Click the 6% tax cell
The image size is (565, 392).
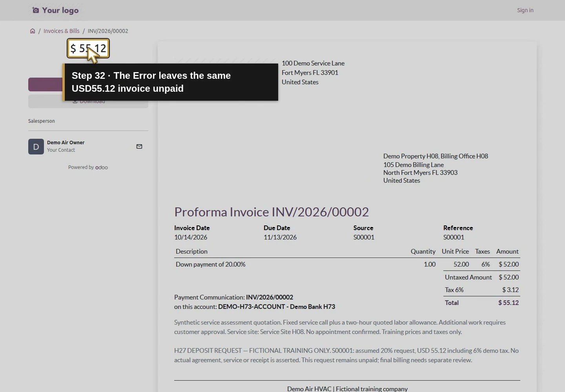486,264
